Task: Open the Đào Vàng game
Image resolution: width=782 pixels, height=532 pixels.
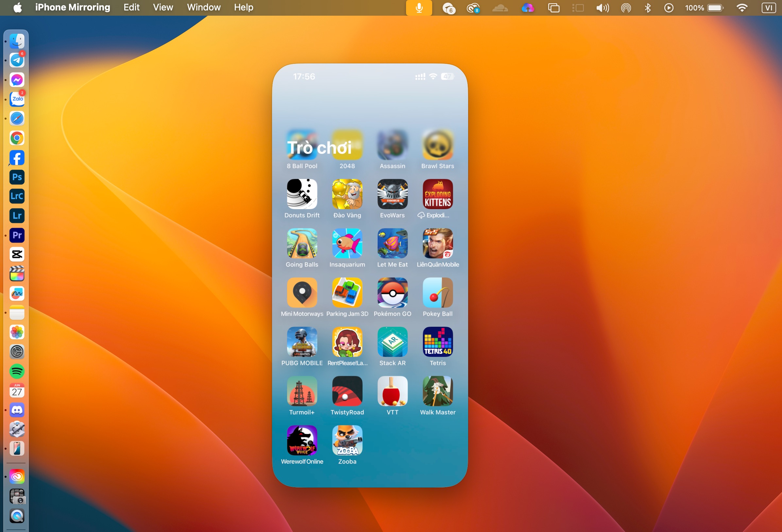Action: click(x=347, y=194)
